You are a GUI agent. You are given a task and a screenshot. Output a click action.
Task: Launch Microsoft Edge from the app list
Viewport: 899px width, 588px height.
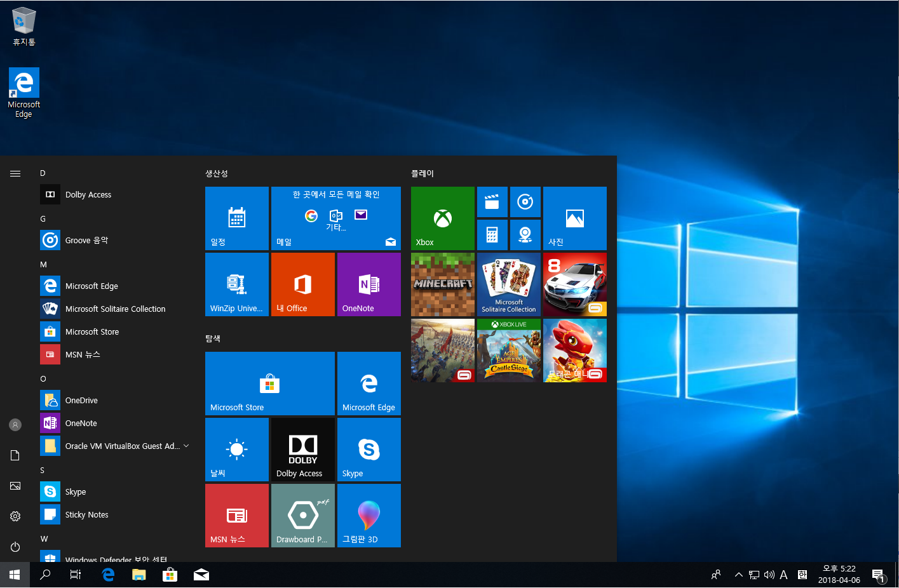click(115, 286)
